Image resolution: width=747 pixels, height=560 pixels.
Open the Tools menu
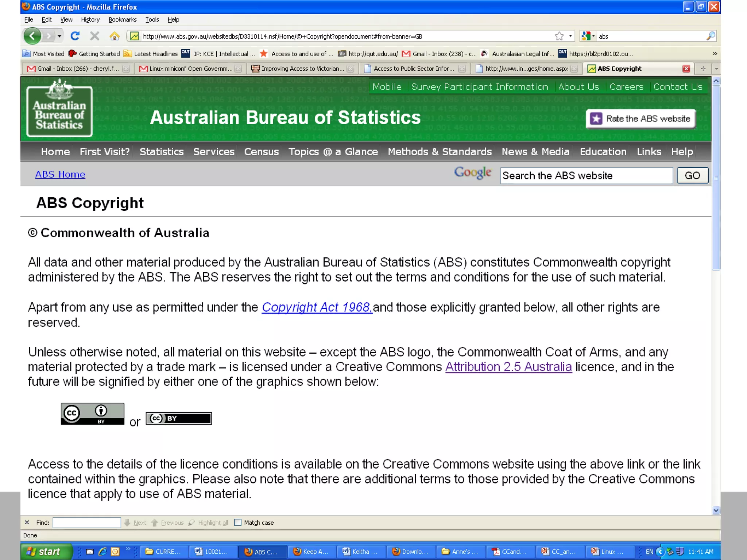coord(152,20)
